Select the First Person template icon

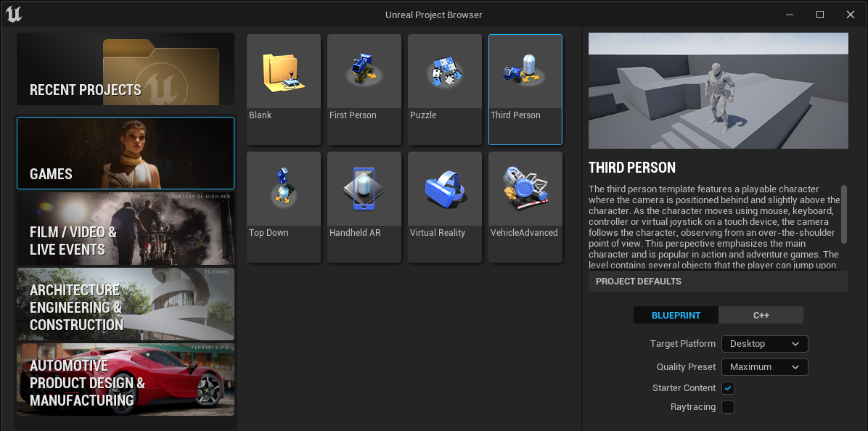364,71
